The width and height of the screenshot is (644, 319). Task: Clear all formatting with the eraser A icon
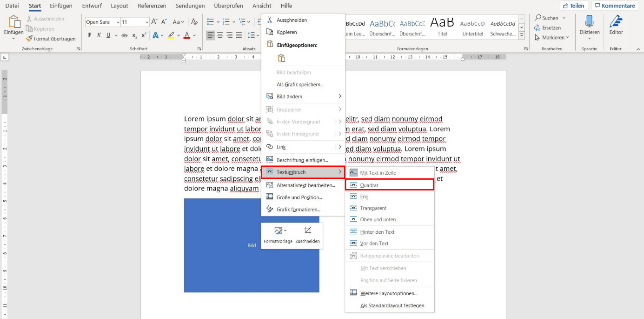(x=194, y=22)
